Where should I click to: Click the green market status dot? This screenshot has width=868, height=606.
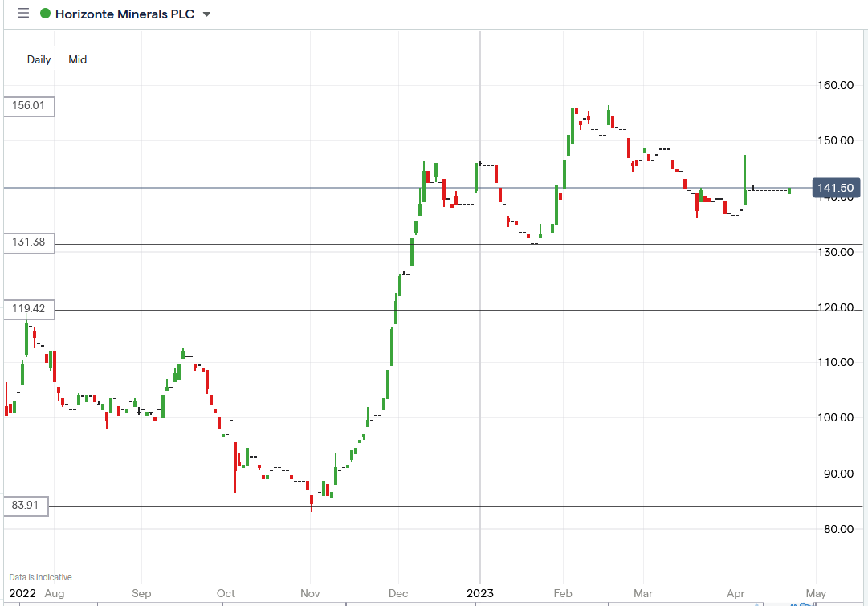pyautogui.click(x=46, y=14)
